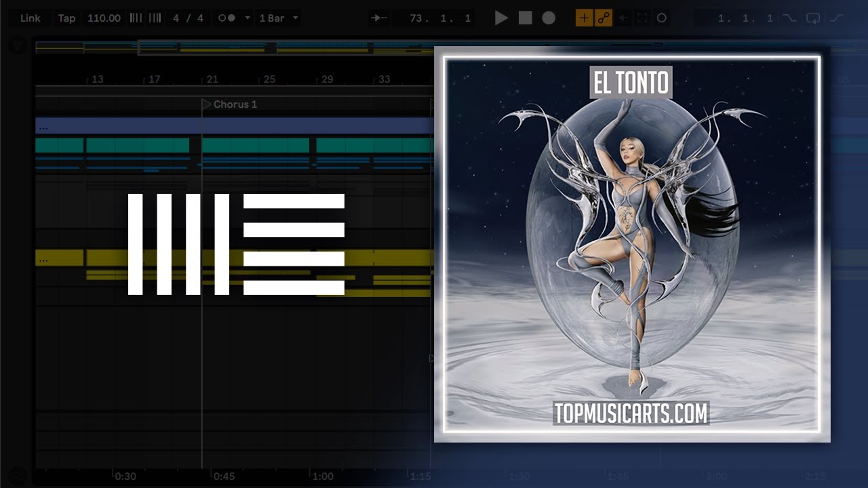The width and height of the screenshot is (868, 488).
Task: Toggle the MIDI Arrangement Overdub plus button
Action: tap(583, 18)
